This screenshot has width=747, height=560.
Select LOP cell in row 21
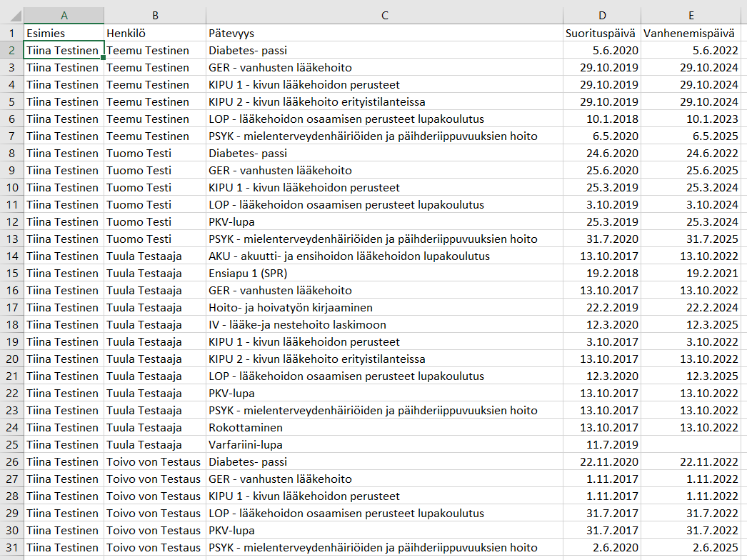coord(384,376)
